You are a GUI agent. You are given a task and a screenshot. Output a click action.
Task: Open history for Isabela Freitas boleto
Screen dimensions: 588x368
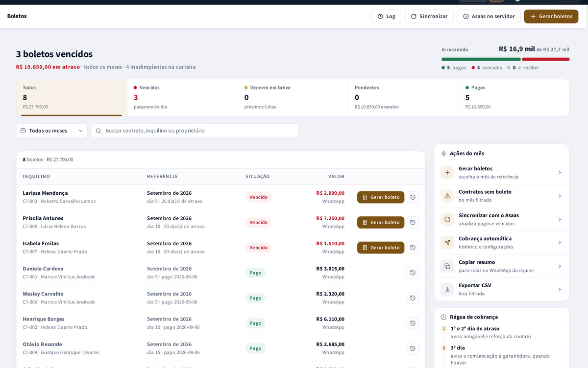(x=413, y=248)
